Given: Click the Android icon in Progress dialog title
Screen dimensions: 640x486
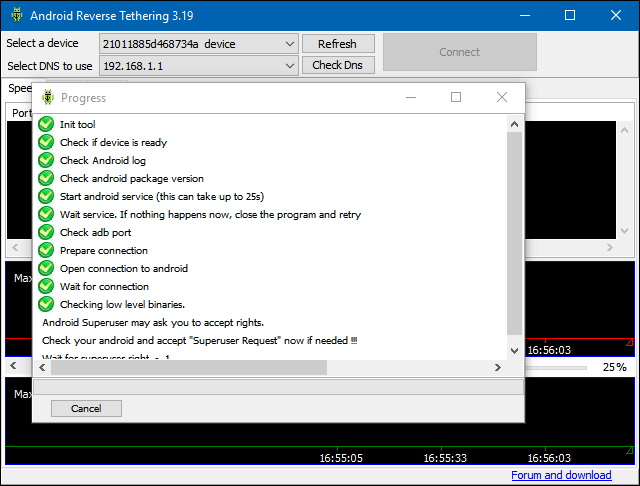Looking at the screenshot, I should (x=48, y=98).
